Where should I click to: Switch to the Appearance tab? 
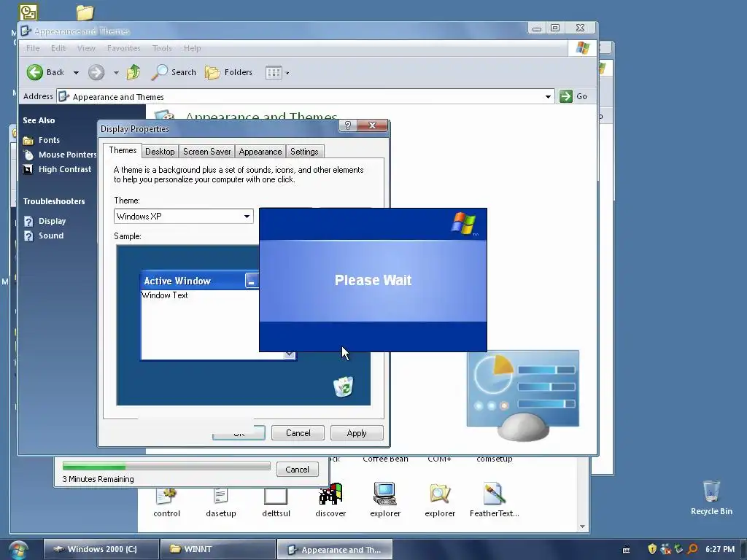click(260, 152)
